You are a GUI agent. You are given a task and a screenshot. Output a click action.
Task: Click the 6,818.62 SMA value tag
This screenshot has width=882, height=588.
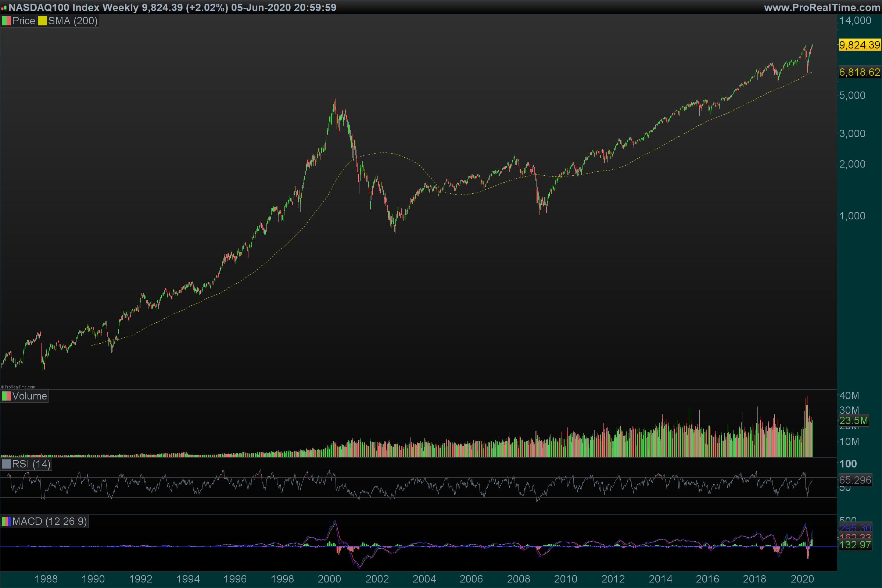point(859,72)
